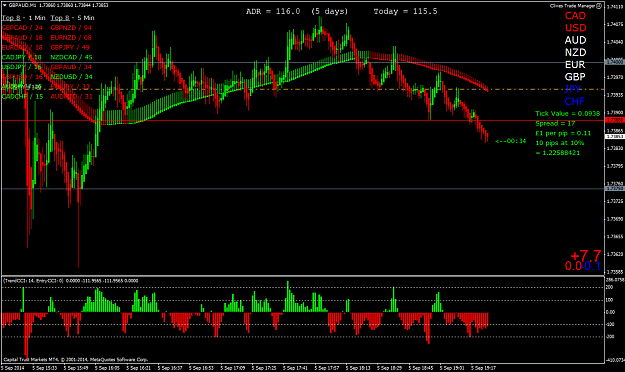The image size is (625, 372).
Task: Click the 5 Sep 2014 date on the time axis
Action: (13, 368)
